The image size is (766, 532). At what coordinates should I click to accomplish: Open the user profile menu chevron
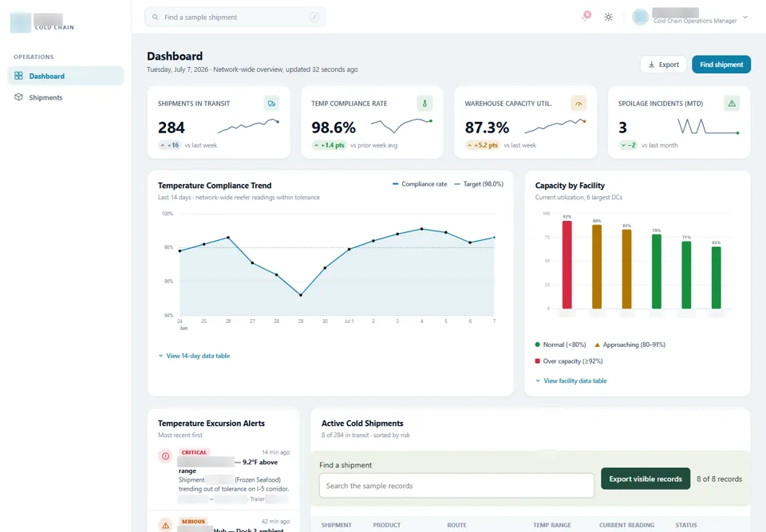point(745,17)
